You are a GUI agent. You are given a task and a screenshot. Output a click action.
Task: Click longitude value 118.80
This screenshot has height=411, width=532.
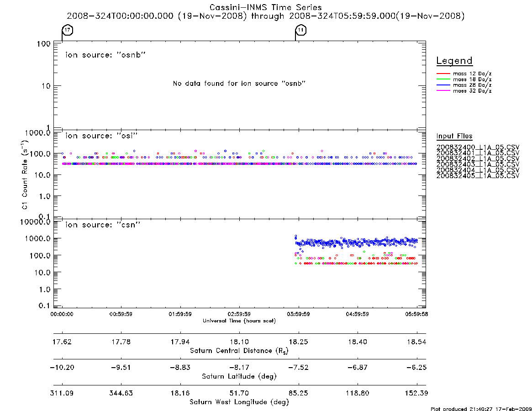(358, 393)
